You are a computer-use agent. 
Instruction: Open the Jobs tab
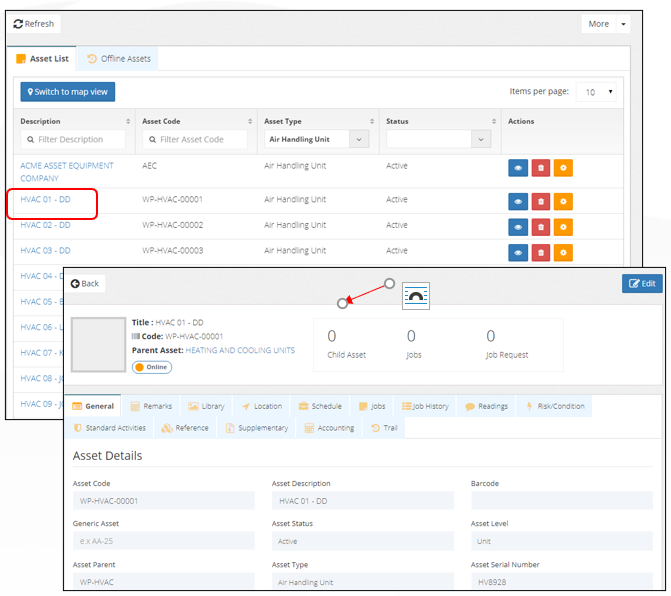372,406
